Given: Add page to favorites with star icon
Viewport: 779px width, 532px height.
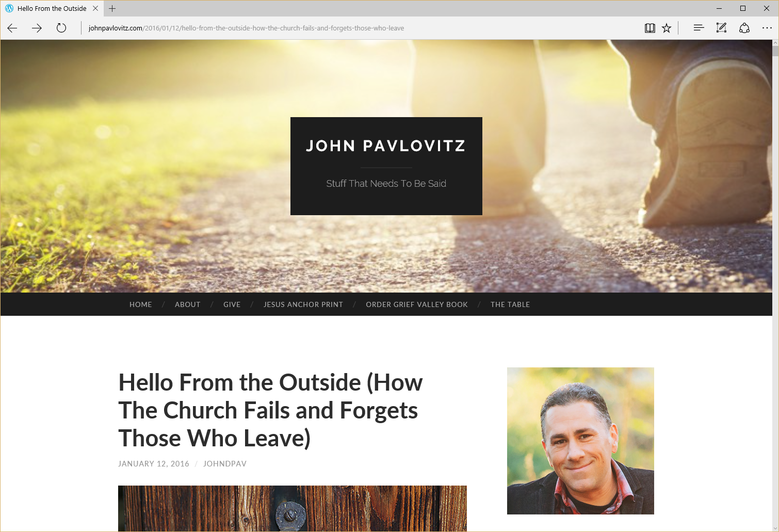Looking at the screenshot, I should pos(667,28).
